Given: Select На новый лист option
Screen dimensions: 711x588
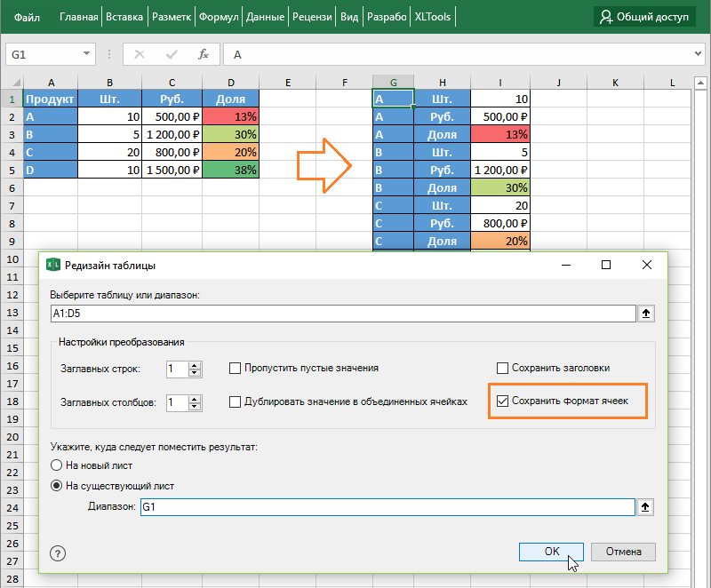Looking at the screenshot, I should click(56, 465).
